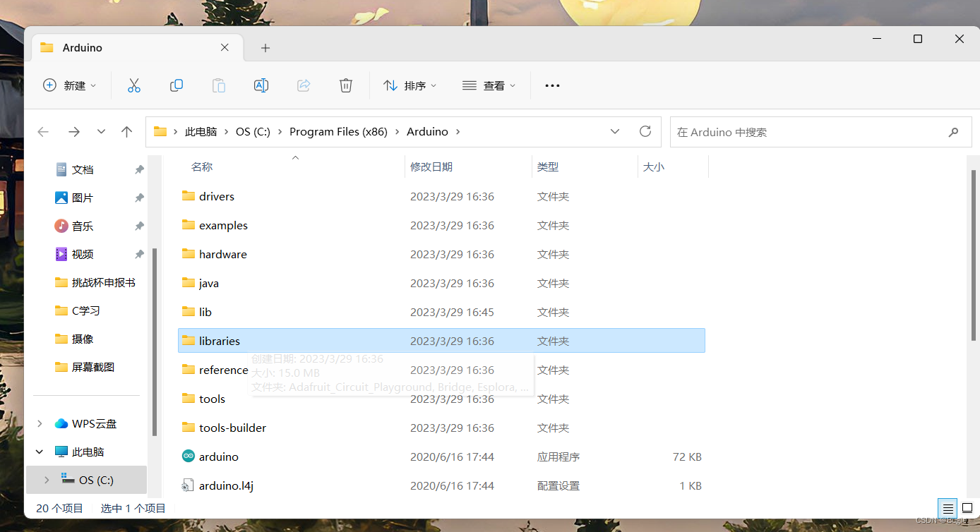Click the Rename icon in toolbar

[261, 85]
